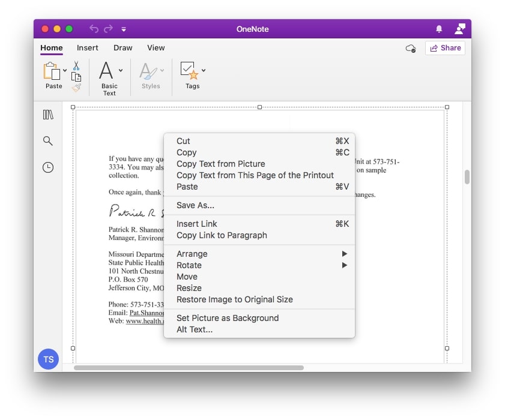The width and height of the screenshot is (505, 420).
Task: Open recent notes clock icon
Action: (48, 167)
